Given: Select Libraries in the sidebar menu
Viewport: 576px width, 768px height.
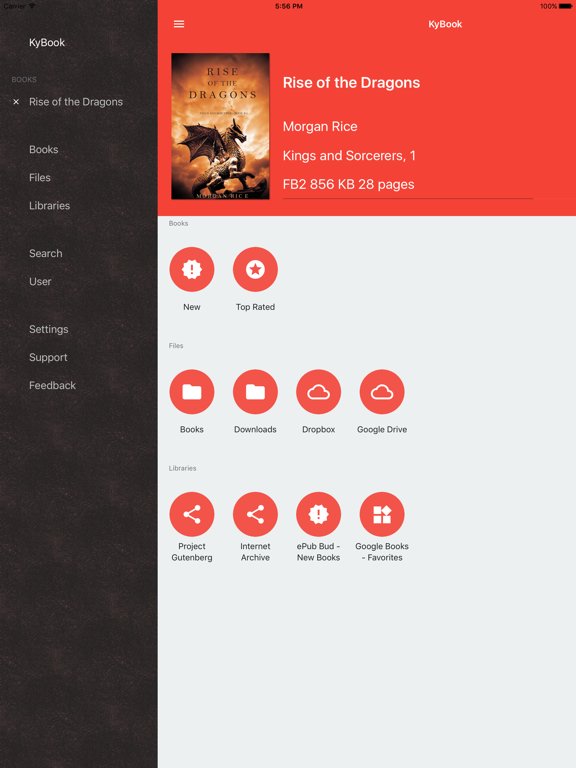Looking at the screenshot, I should click(49, 206).
